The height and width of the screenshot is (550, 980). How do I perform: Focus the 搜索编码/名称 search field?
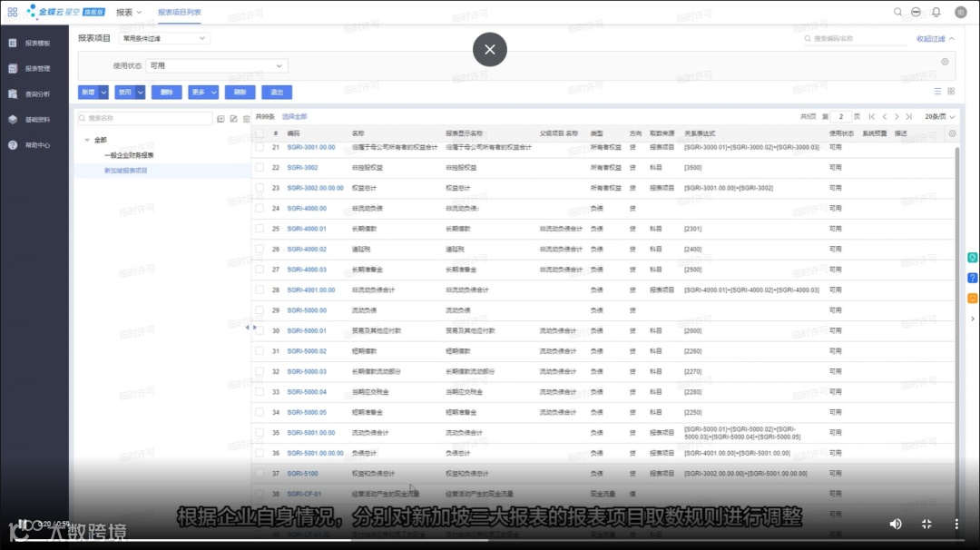tap(853, 39)
